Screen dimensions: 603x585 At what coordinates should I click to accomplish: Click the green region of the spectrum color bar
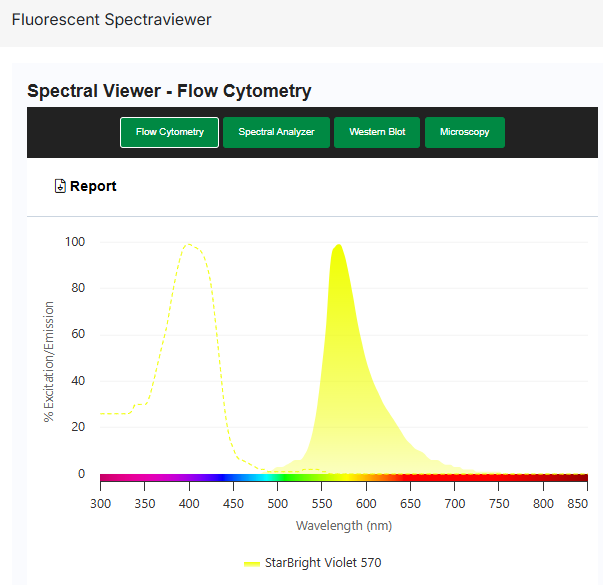300,479
